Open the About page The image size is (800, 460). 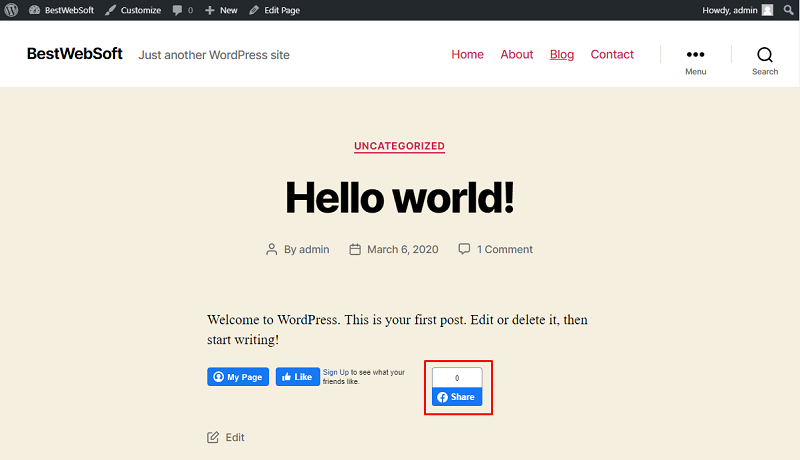click(x=516, y=54)
